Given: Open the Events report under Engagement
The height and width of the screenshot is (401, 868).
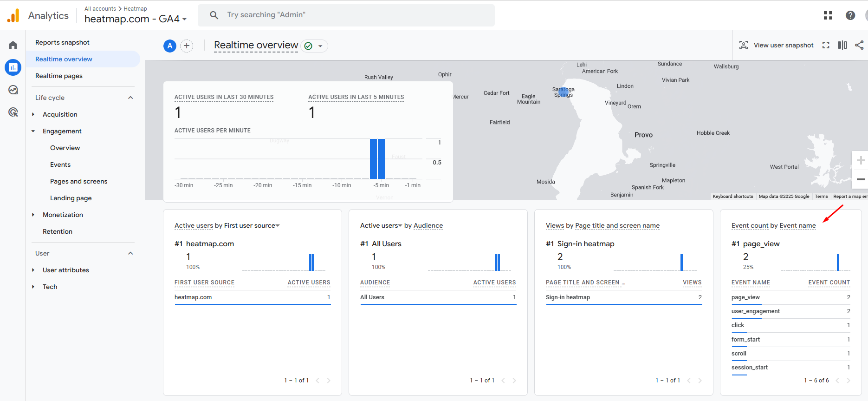Looking at the screenshot, I should pyautogui.click(x=60, y=164).
